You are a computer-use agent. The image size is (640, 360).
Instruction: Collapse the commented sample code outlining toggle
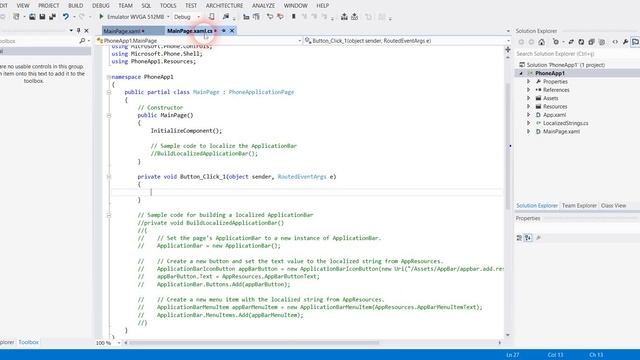[109, 215]
